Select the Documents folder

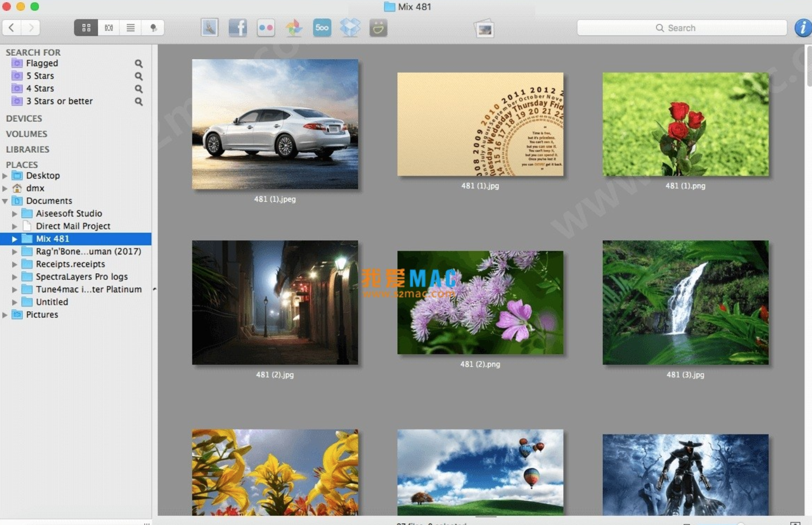pos(49,201)
